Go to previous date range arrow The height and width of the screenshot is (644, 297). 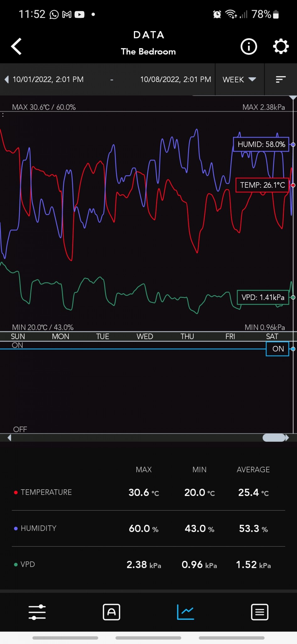point(7,80)
